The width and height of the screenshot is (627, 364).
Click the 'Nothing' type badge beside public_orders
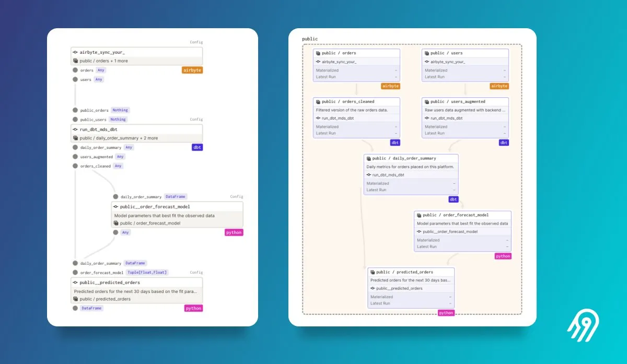pos(120,110)
